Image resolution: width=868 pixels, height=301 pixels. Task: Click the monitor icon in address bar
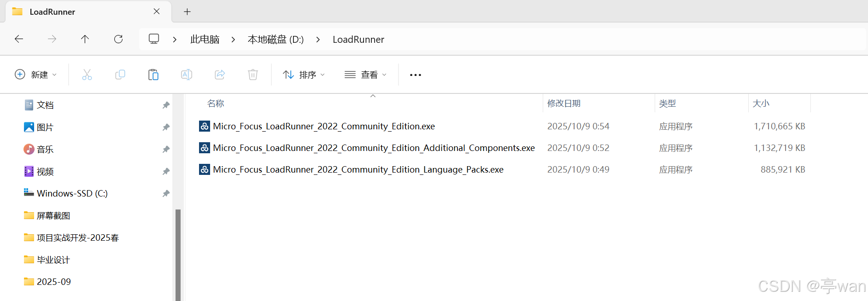pyautogui.click(x=154, y=39)
